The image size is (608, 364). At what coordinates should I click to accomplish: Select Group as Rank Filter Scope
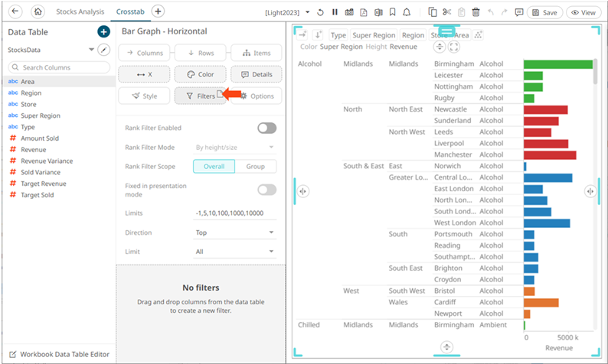tap(256, 167)
